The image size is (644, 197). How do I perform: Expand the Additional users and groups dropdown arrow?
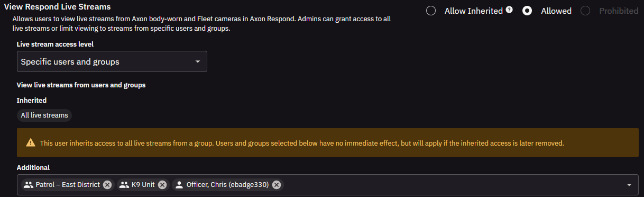pyautogui.click(x=629, y=185)
